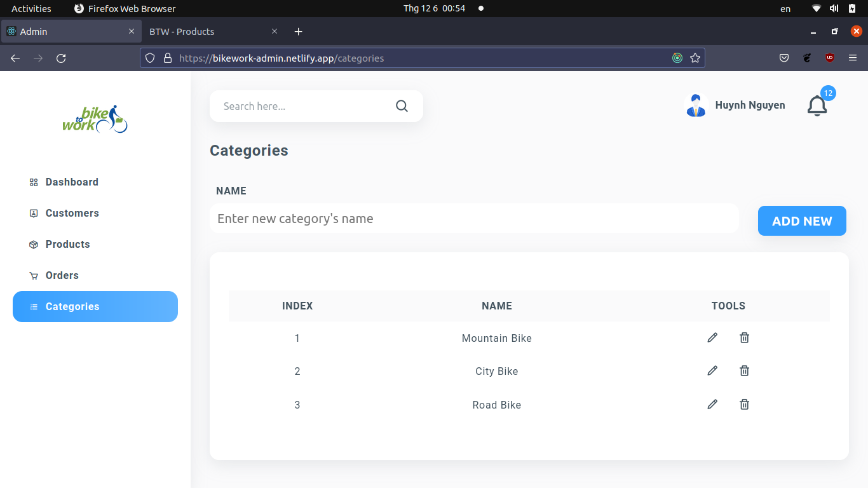Click the Customers sidebar icon
Image resolution: width=868 pixels, height=488 pixels.
(33, 213)
